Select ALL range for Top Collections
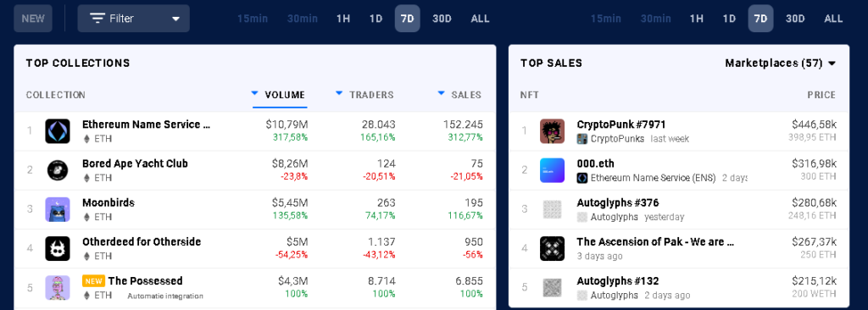 [480, 19]
